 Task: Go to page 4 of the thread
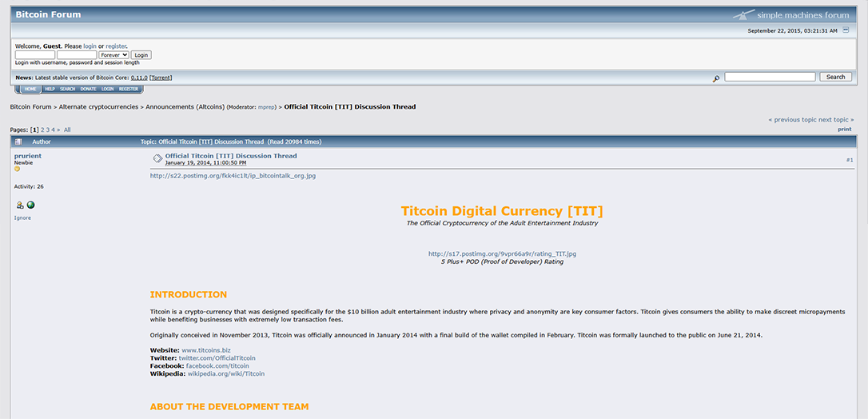click(x=53, y=130)
